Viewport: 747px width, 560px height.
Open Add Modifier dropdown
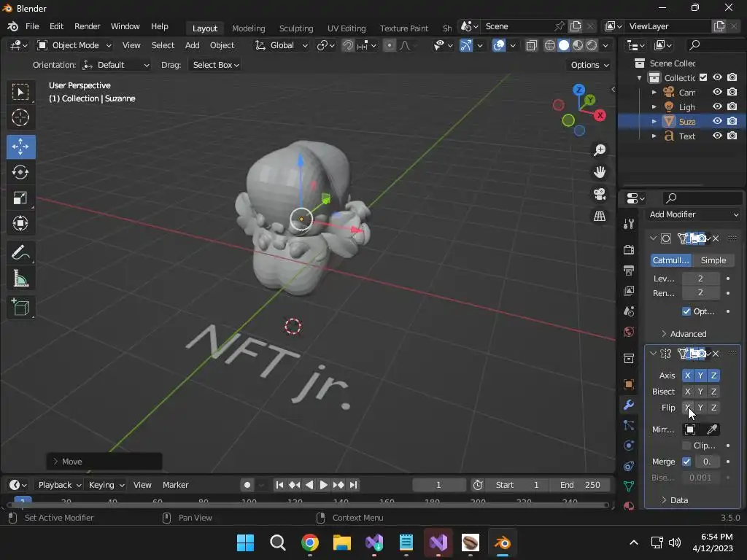[x=693, y=215]
